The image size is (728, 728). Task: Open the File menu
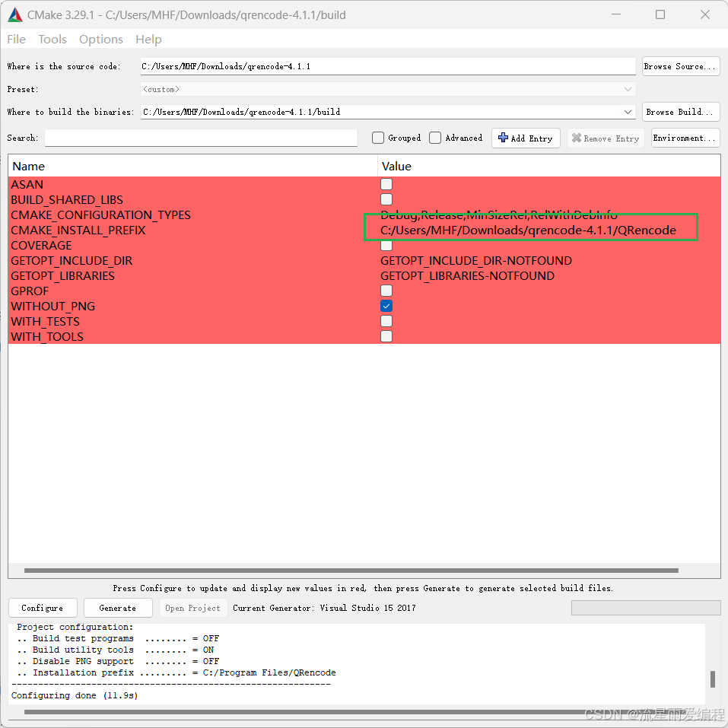(x=16, y=40)
